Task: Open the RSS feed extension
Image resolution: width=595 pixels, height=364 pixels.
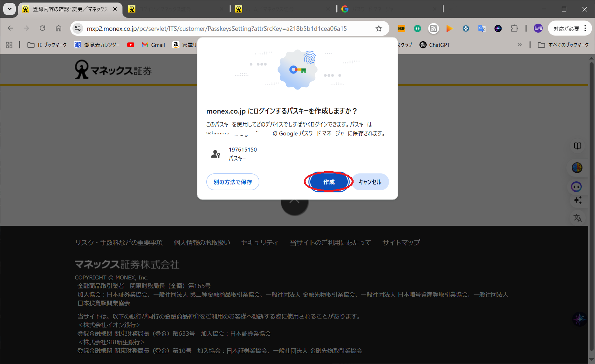Action: click(433, 29)
